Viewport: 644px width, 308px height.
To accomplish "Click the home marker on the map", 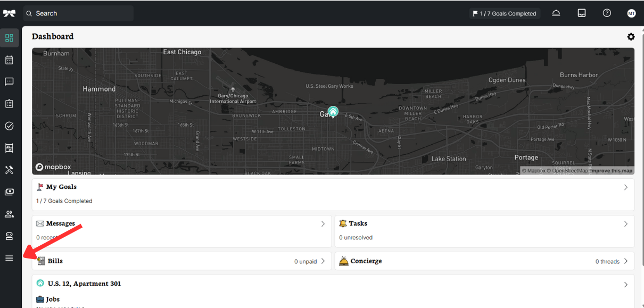I will 333,112.
